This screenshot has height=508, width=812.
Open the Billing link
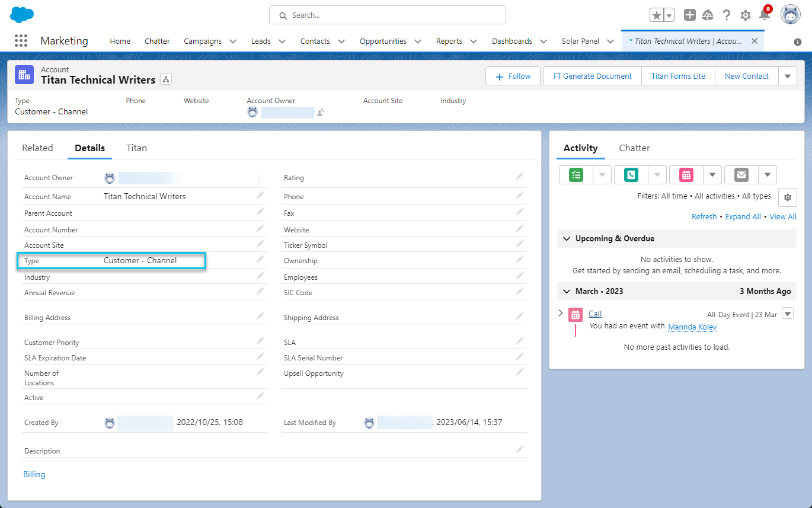point(34,474)
